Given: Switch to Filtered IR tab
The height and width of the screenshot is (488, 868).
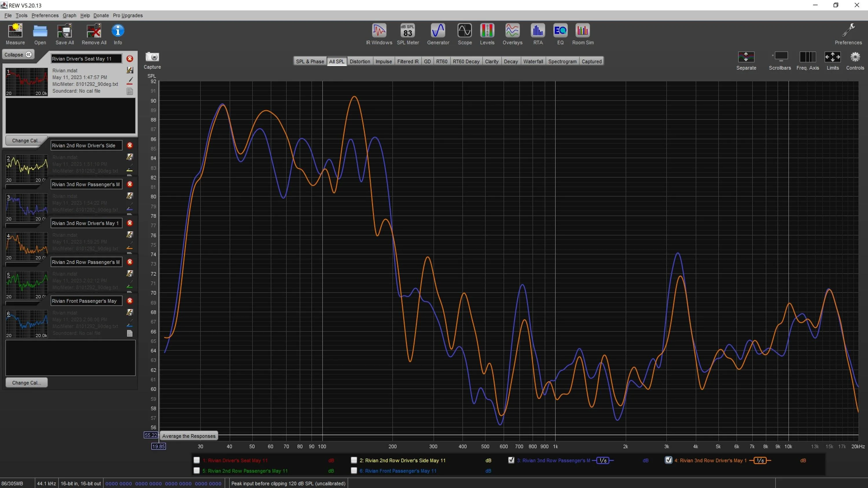Looking at the screenshot, I should 408,61.
